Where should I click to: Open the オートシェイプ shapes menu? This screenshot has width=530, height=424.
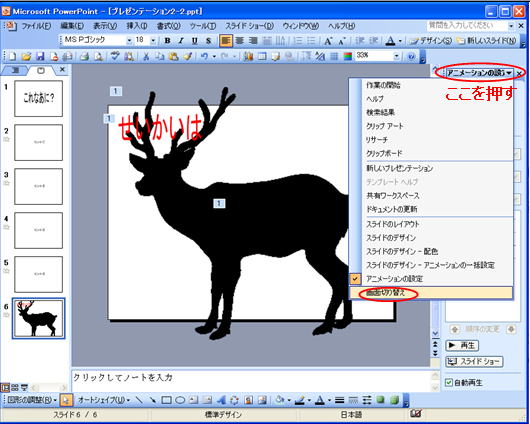click(x=104, y=400)
